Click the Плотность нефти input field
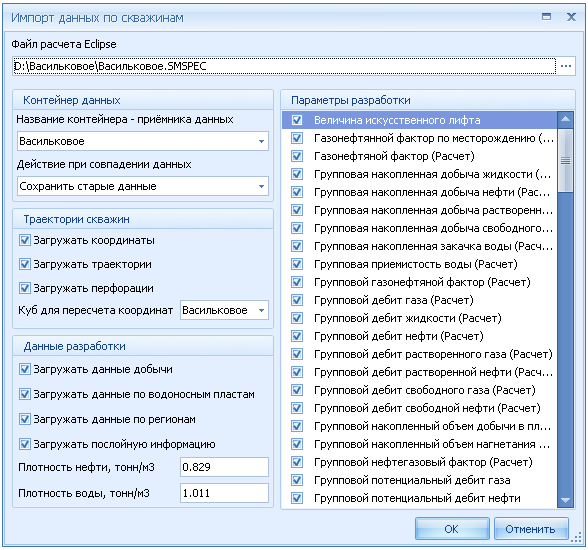Screen dimensions: 588x550 click(224, 467)
